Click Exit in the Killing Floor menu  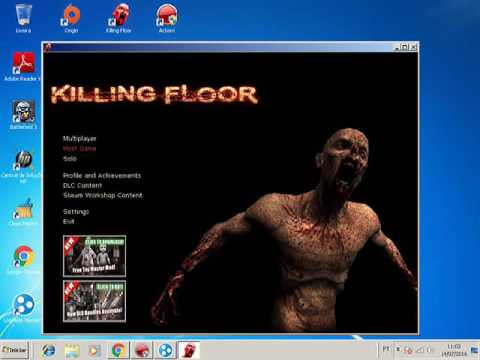(69, 222)
